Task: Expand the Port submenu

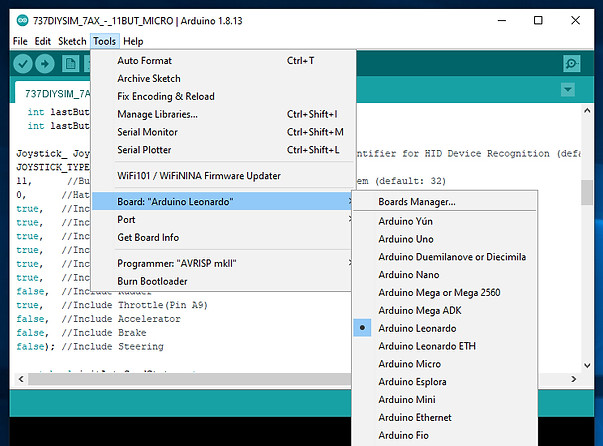Action: tap(222, 220)
